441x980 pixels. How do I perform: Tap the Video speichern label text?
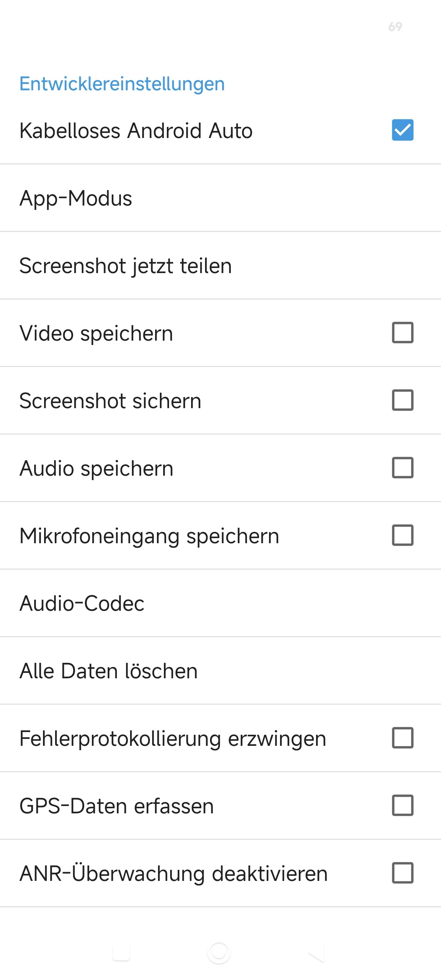pyautogui.click(x=96, y=334)
